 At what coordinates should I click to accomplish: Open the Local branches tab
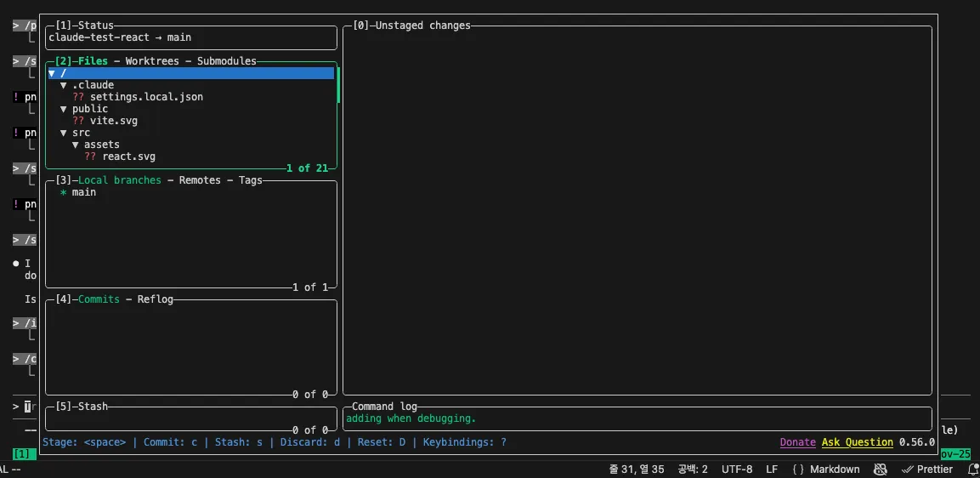pos(119,180)
